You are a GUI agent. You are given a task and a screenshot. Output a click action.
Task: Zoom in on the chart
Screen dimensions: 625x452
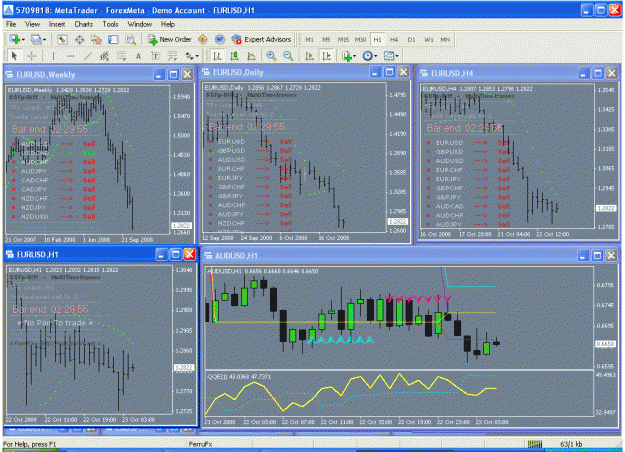pyautogui.click(x=271, y=56)
